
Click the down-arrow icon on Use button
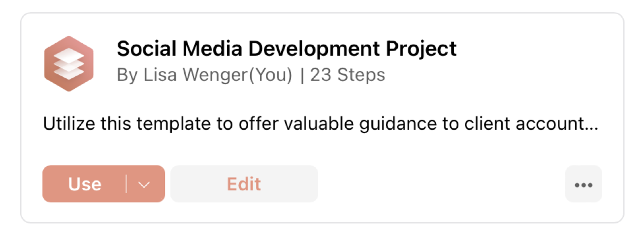click(144, 184)
